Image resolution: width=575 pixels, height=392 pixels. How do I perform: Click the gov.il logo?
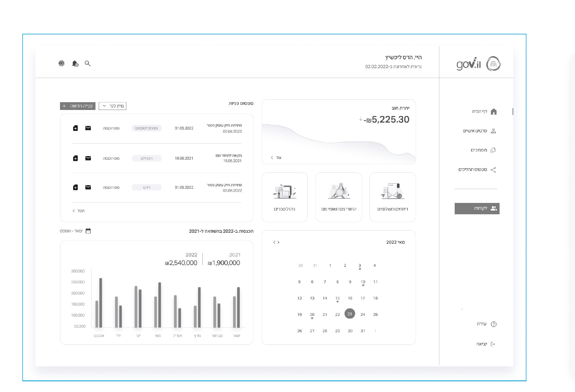478,64
